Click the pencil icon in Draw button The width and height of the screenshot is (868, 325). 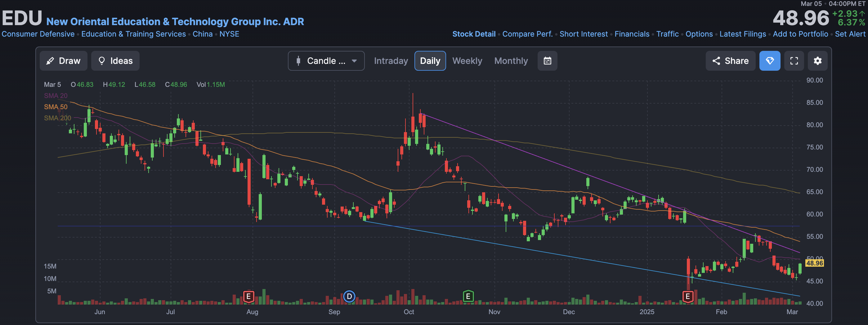[x=50, y=60]
